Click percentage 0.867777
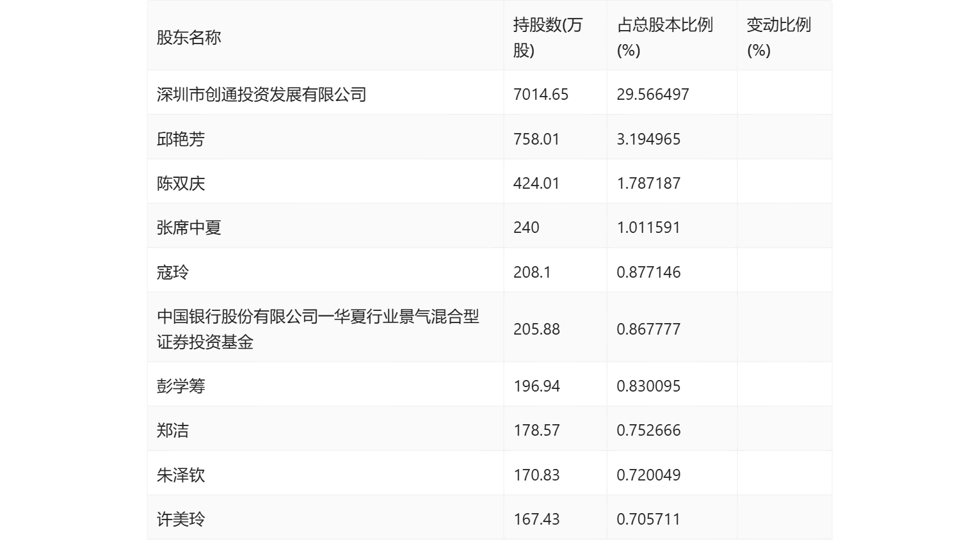The width and height of the screenshot is (980, 540). coord(648,330)
